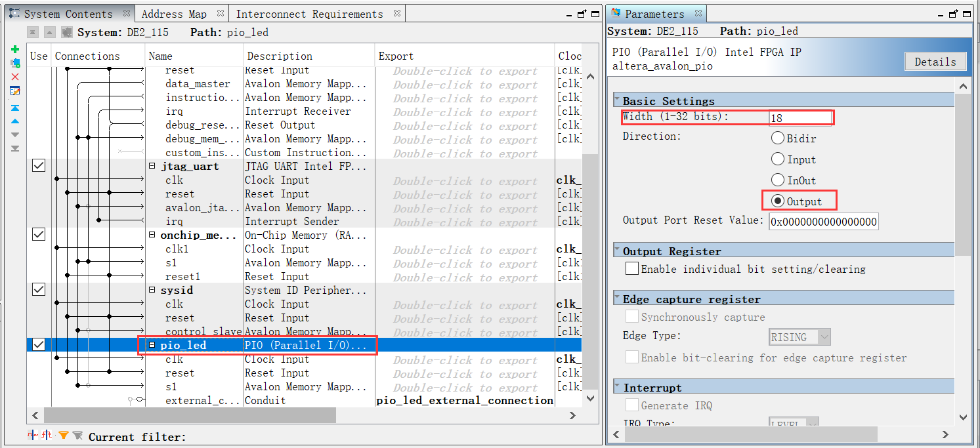This screenshot has height=448, width=980.
Task: Click the Parameters panel vertical scrollbar thumb
Action: tap(963, 174)
